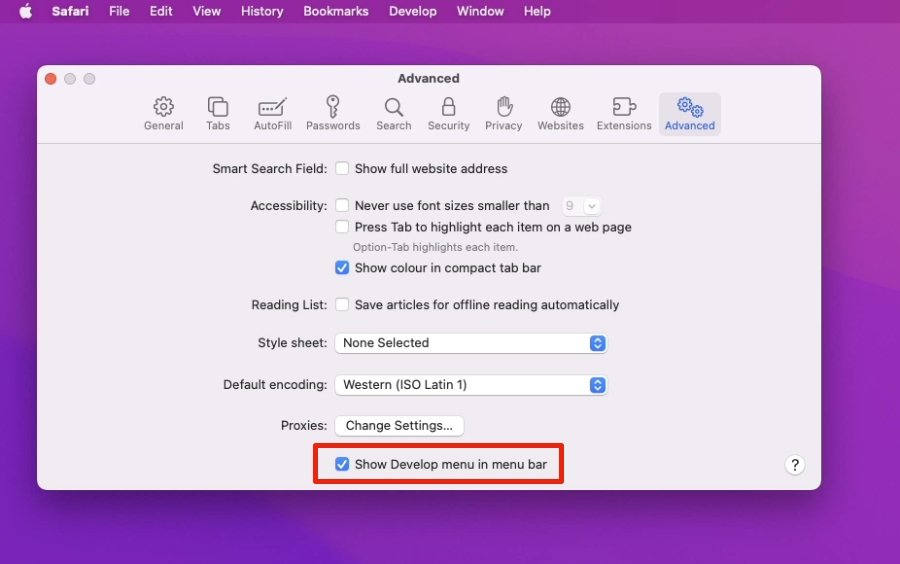This screenshot has width=900, height=564.
Task: Open the AutoFill preferences pane
Action: click(x=273, y=114)
